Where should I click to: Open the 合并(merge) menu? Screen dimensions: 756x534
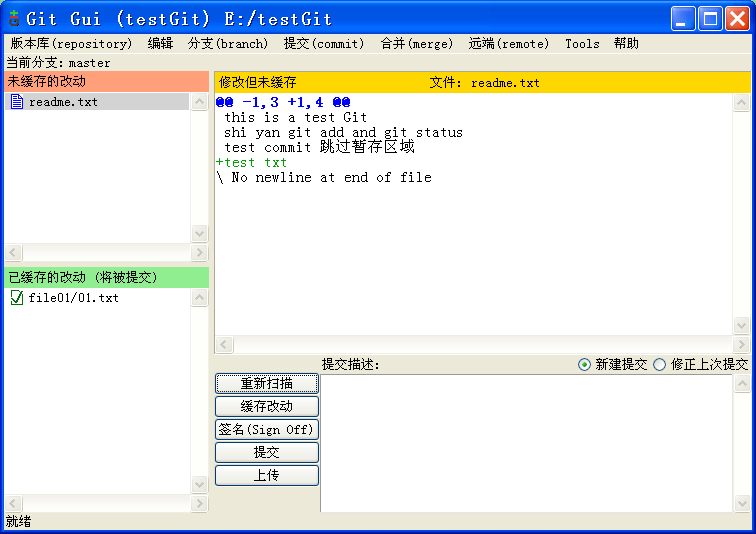[x=417, y=43]
